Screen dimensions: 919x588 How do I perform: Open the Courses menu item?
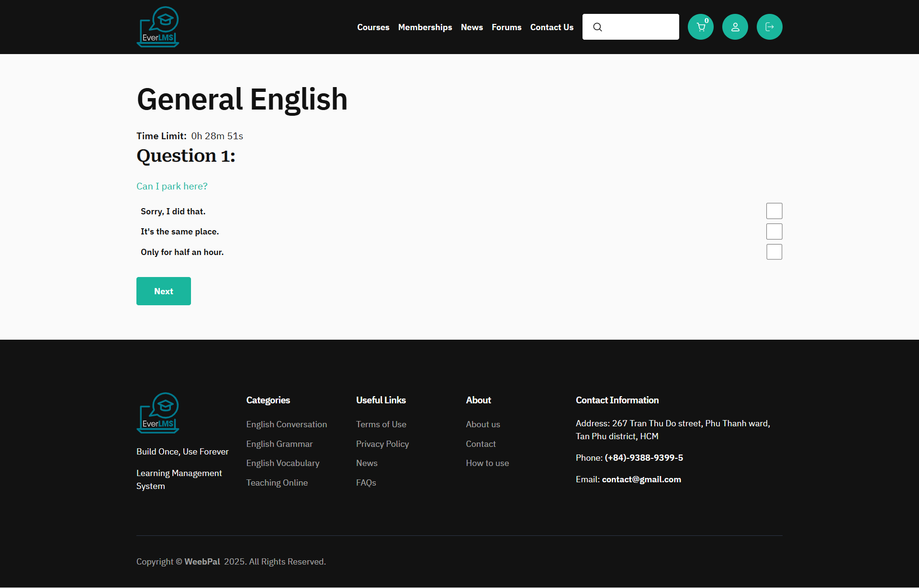click(373, 27)
